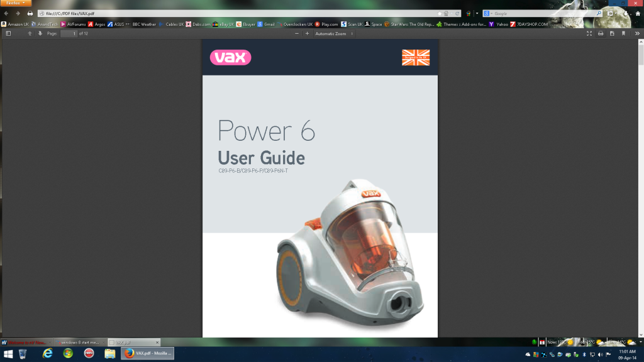
Task: Open File Explorer folder icon
Action: [x=109, y=353]
